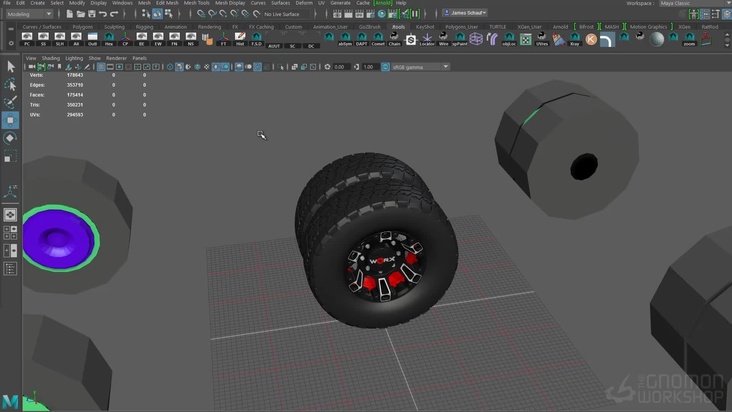
Task: Pick the Scale tool in toolbox
Action: (x=11, y=156)
